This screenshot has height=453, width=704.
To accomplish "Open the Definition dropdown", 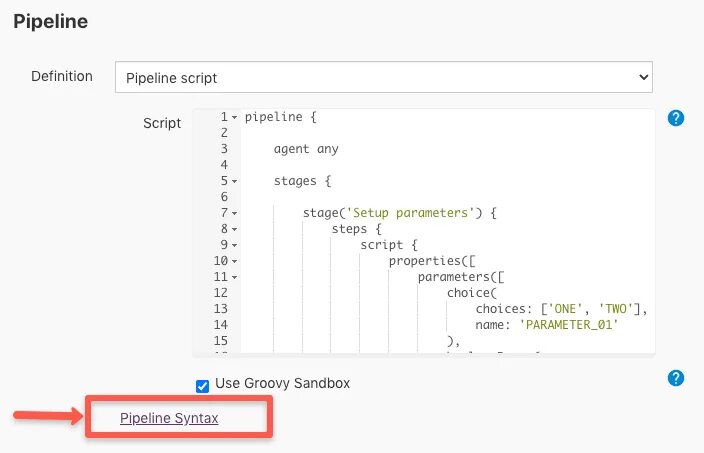I will 383,77.
